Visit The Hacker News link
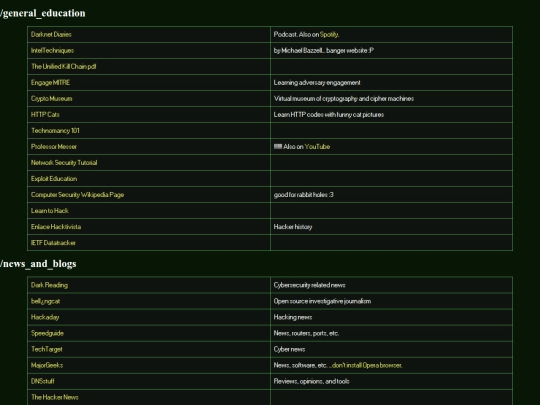The image size is (540, 405). (x=55, y=397)
